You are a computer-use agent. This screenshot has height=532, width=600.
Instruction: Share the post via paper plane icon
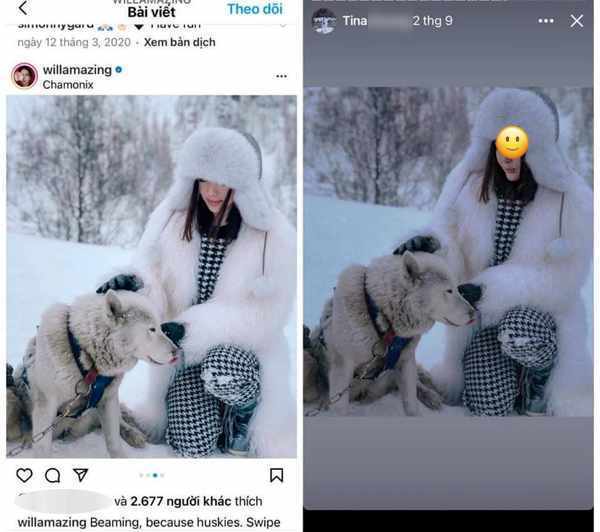click(81, 475)
